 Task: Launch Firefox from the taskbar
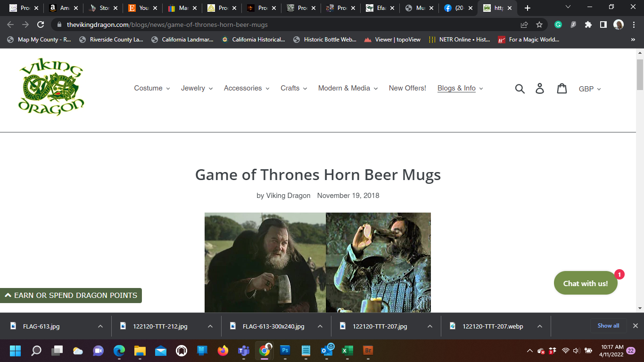[223, 351]
